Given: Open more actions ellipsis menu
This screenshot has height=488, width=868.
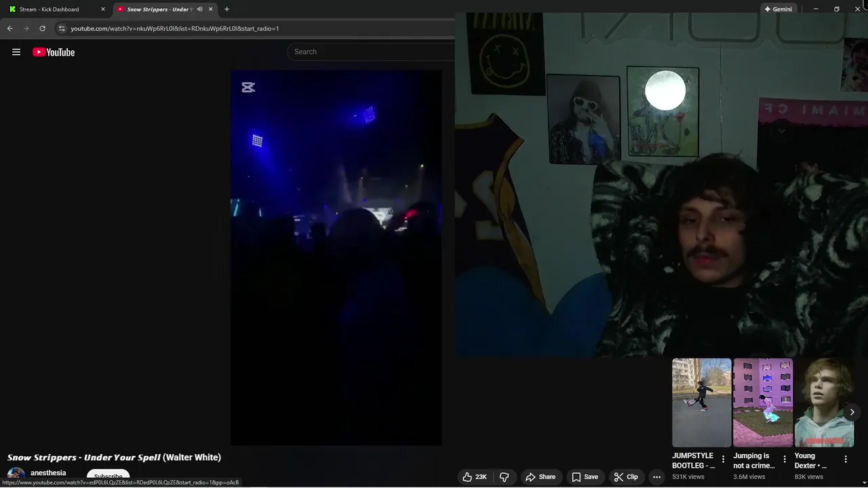Looking at the screenshot, I should [656, 477].
